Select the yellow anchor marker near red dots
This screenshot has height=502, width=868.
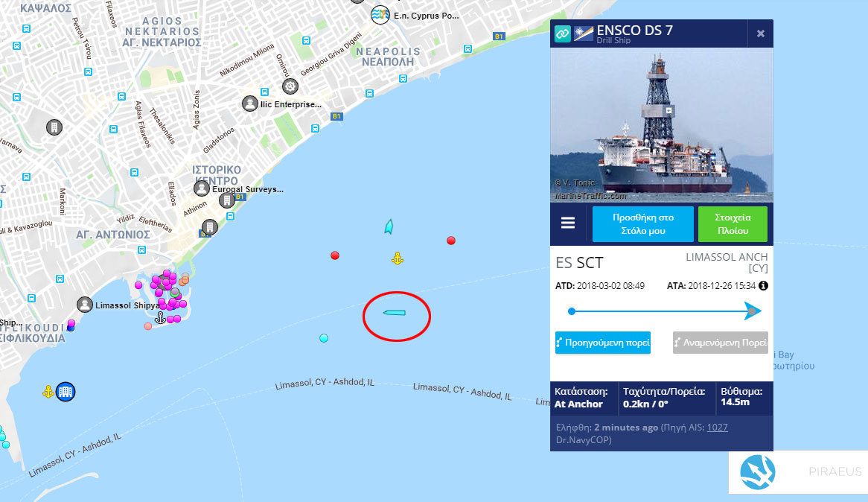pyautogui.click(x=397, y=258)
